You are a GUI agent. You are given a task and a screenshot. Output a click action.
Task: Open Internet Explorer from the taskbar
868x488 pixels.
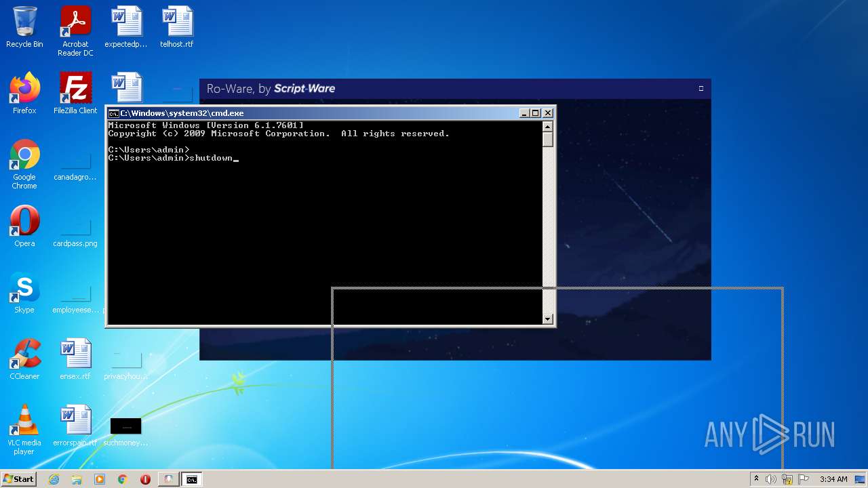(x=54, y=479)
